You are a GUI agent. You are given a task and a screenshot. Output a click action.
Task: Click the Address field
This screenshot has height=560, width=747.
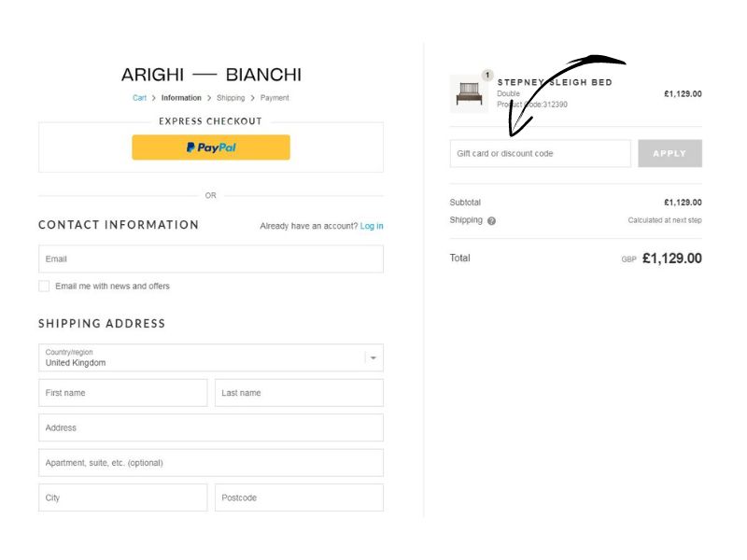point(210,427)
